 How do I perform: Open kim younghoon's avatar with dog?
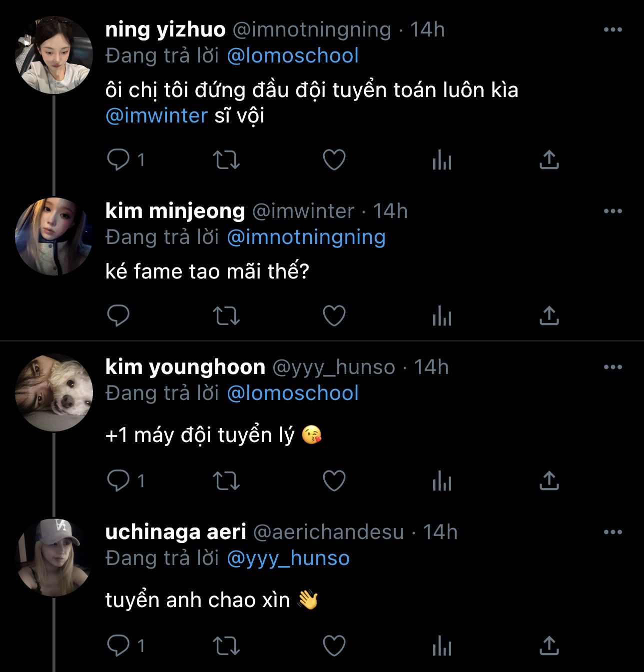pos(54,392)
